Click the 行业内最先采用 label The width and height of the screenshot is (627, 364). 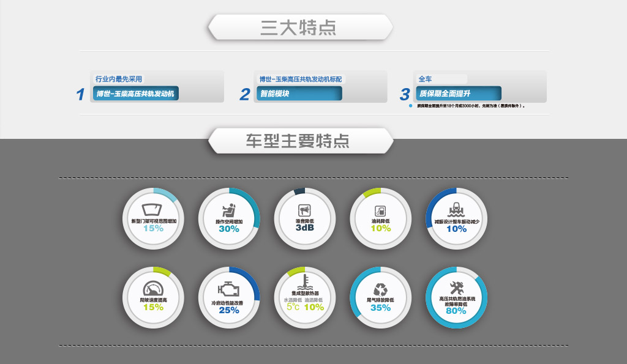(119, 79)
